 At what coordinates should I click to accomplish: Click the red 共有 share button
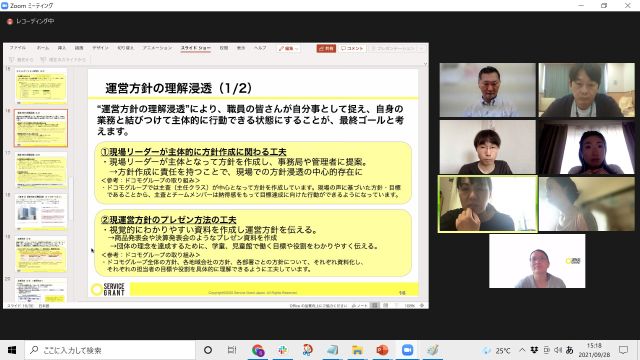326,48
